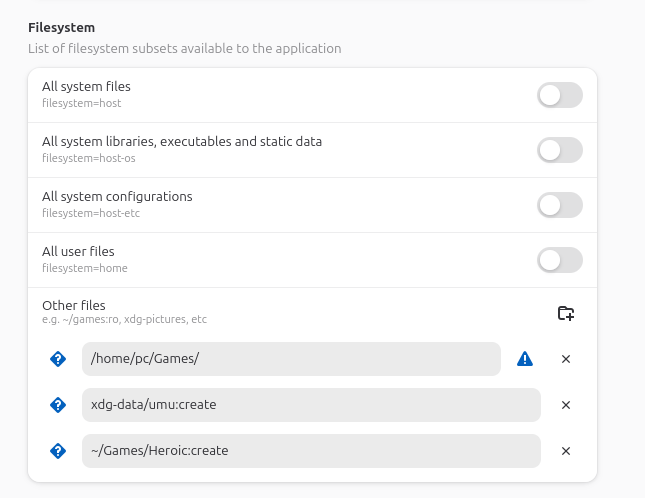Screen dimensions: 645x498
Task: Click the add folder icon for Other files
Action: [x=566, y=313]
